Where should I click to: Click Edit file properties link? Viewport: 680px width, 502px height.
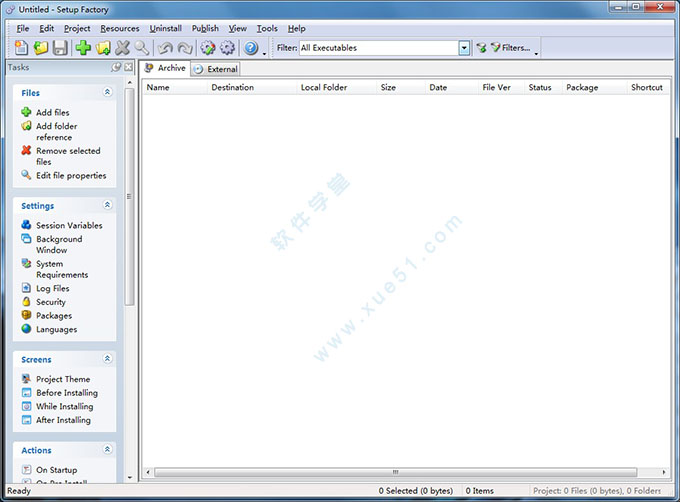(x=71, y=176)
